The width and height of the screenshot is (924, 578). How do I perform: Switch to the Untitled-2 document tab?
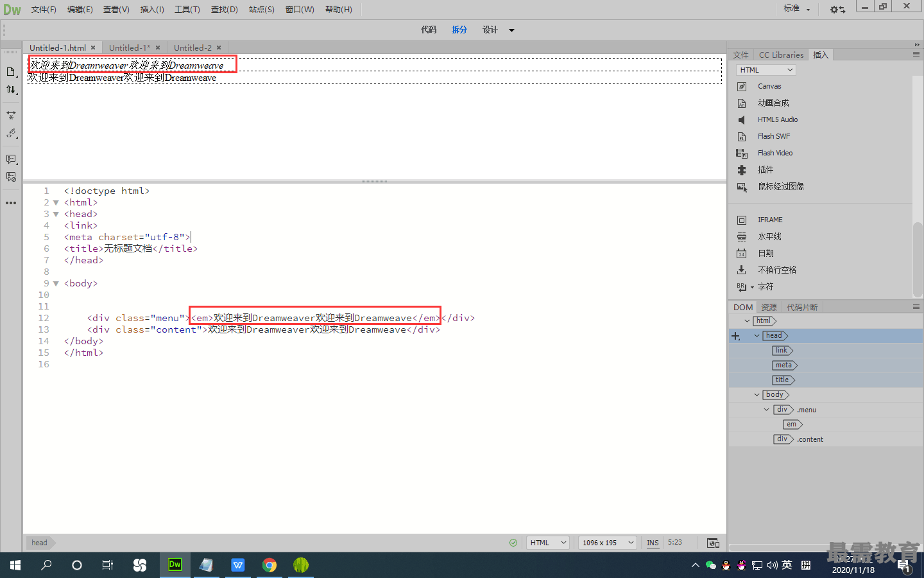pos(193,48)
